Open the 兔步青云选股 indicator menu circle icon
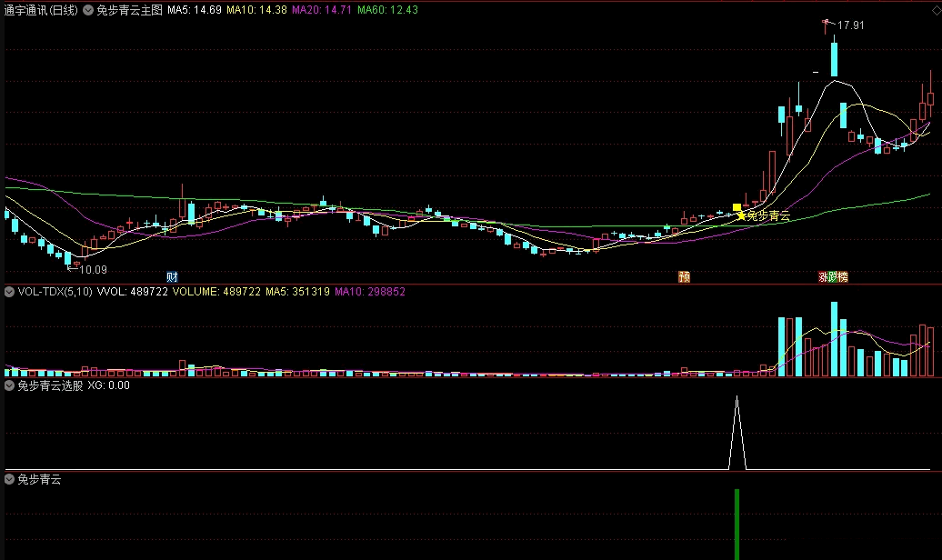This screenshot has width=942, height=560. coord(10,385)
